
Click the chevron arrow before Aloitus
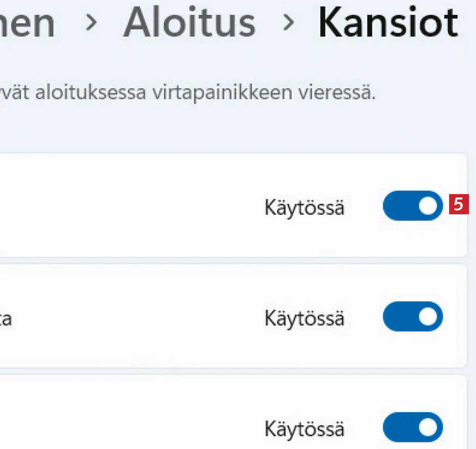(x=91, y=23)
